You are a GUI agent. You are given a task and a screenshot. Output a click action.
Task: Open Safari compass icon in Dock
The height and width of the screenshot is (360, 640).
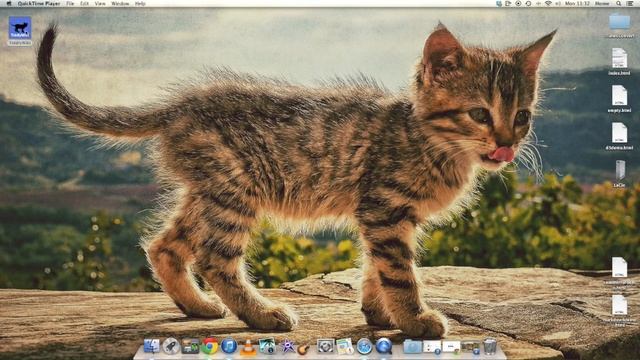pos(364,346)
